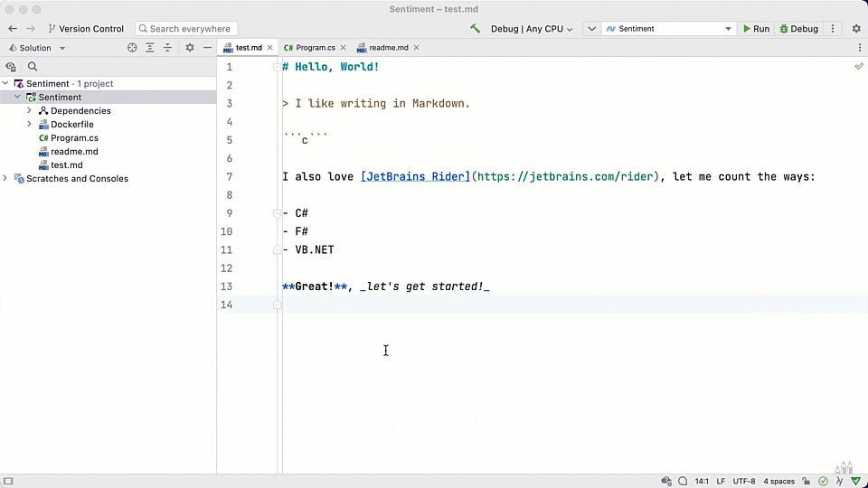Toggle the fold marker on line 9
The width and height of the screenshot is (868, 488).
(x=278, y=213)
